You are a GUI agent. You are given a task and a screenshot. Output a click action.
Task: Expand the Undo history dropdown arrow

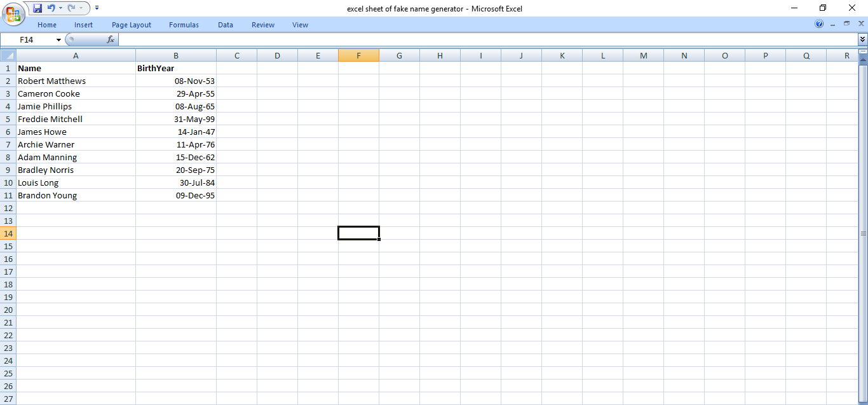click(x=60, y=8)
